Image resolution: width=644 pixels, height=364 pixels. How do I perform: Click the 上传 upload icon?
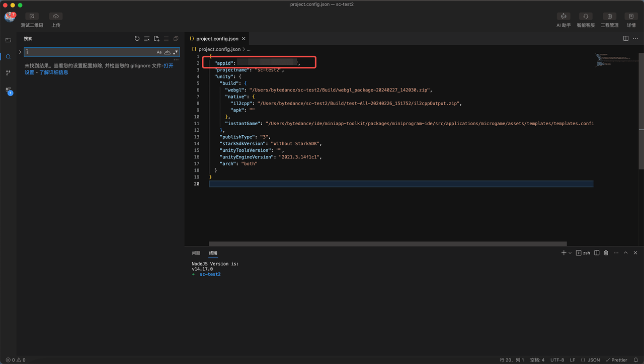pyautogui.click(x=55, y=17)
